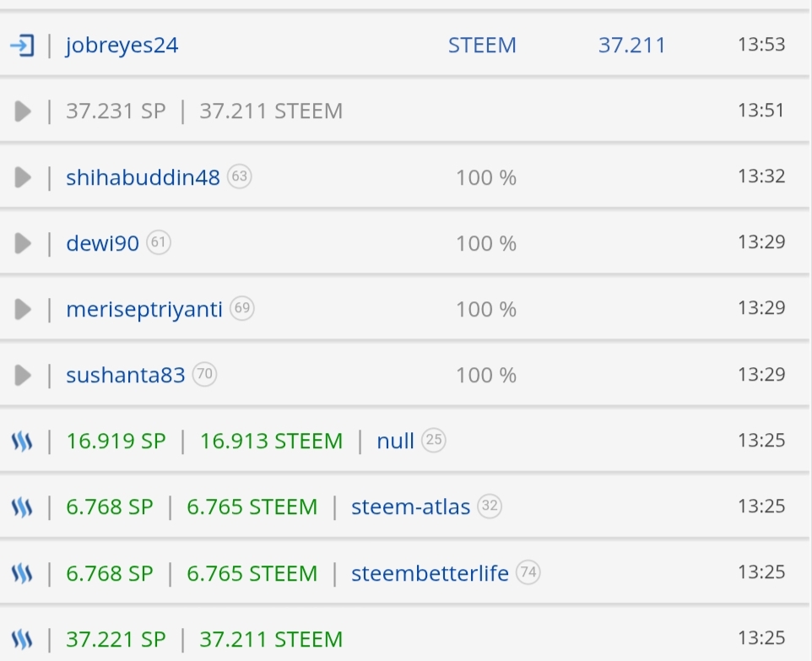Click the vote triangle icon beside dewi90
Viewport: 812px width, 661px height.
[23, 243]
